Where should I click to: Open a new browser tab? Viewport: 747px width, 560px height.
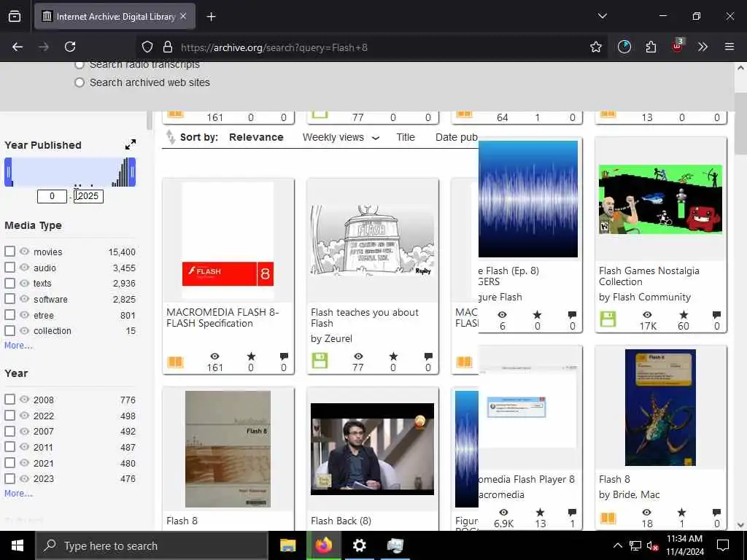tap(211, 17)
